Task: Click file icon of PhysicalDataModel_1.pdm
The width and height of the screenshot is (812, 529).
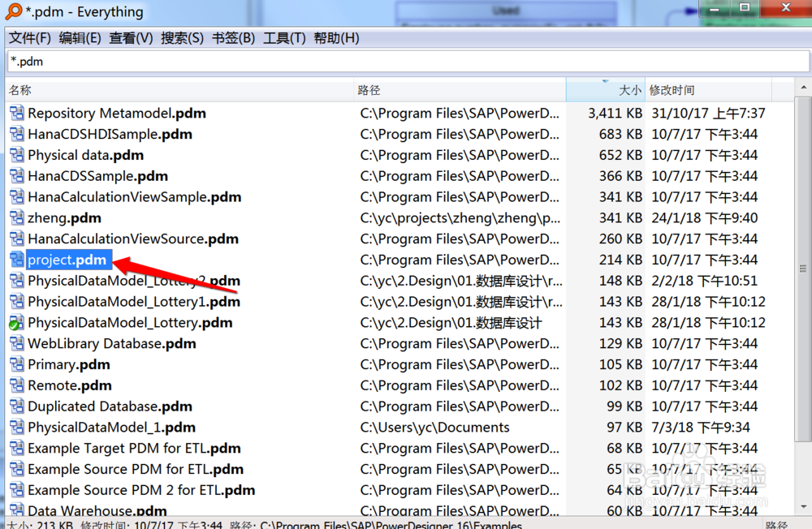Action: (16, 427)
